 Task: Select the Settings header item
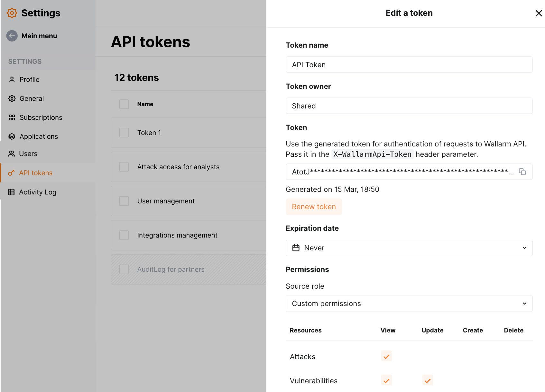(33, 13)
